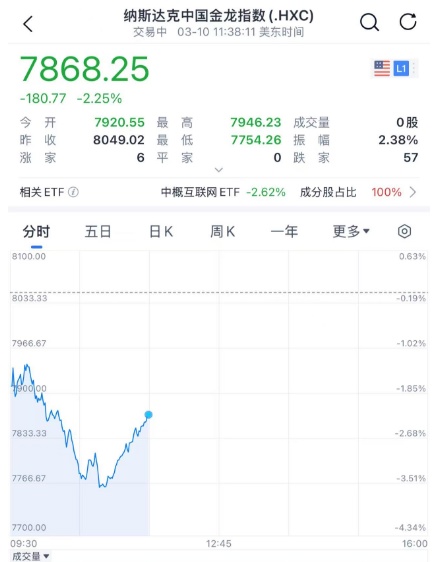This screenshot has height=562, width=434.
Task: Tap the US flag market icon
Action: pyautogui.click(x=382, y=68)
